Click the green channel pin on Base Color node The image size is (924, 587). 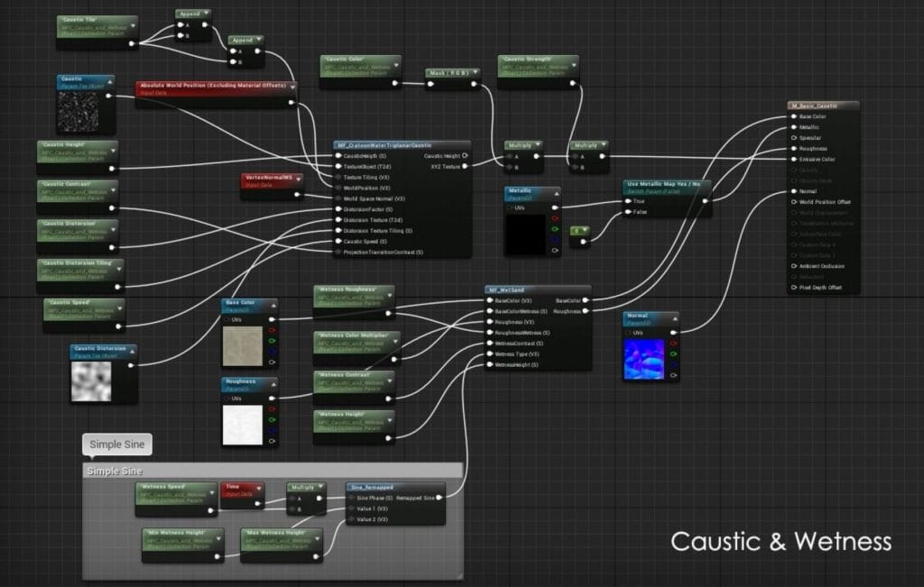pyautogui.click(x=273, y=341)
